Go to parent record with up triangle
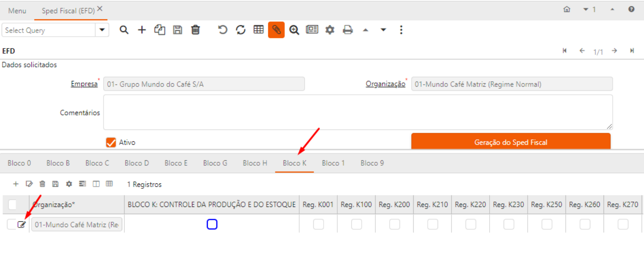 point(365,30)
